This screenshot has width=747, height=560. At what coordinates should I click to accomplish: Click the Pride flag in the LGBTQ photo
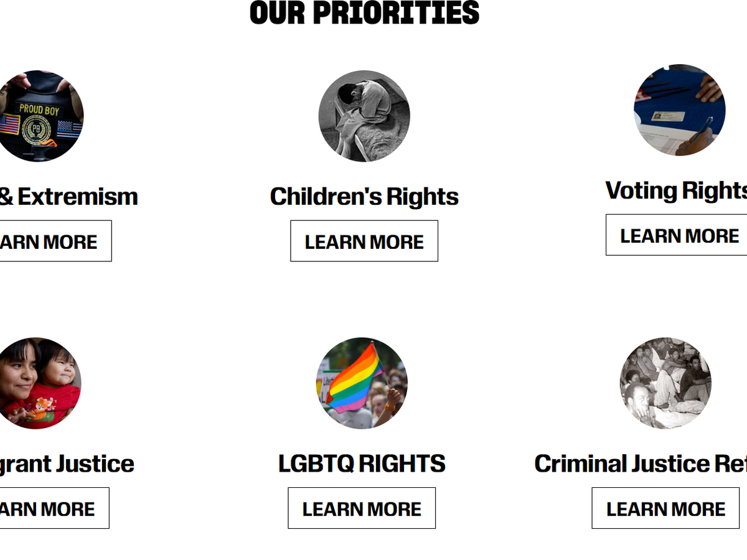point(354,380)
